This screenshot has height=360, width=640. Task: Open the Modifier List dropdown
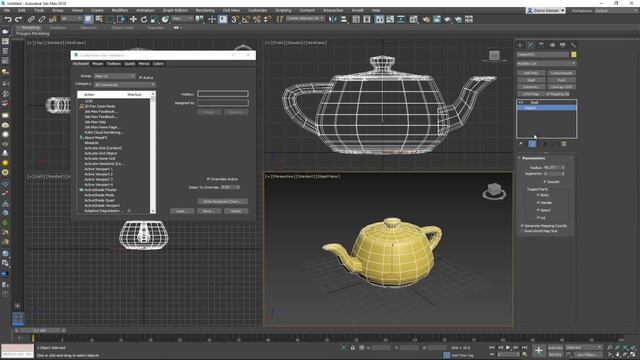point(547,64)
